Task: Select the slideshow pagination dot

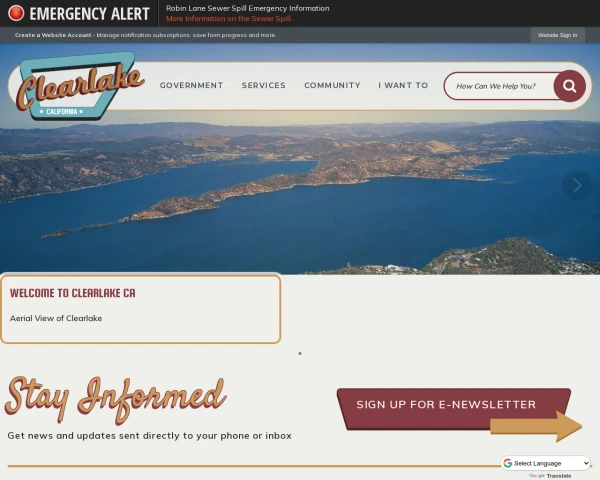Action: [x=300, y=353]
